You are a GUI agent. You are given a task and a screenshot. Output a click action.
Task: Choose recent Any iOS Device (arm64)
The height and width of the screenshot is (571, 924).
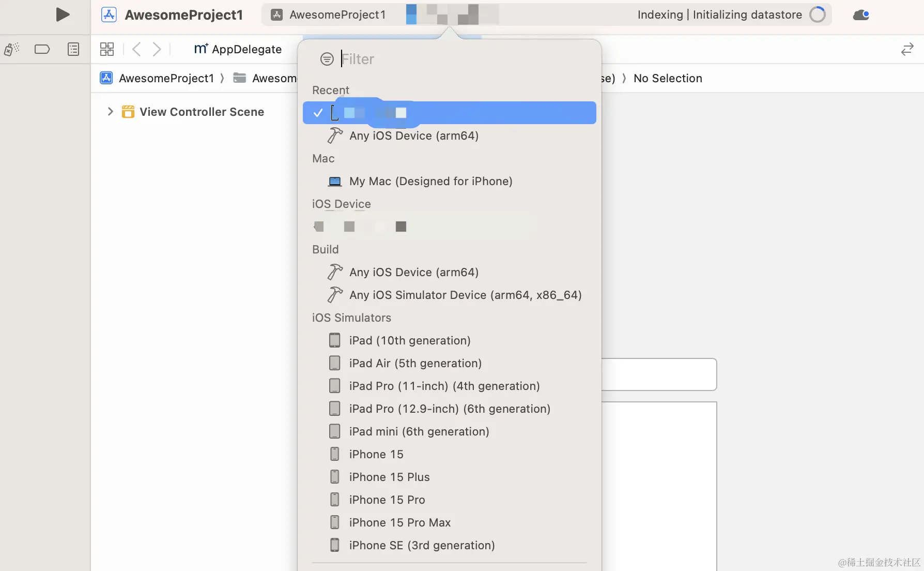pyautogui.click(x=449, y=136)
